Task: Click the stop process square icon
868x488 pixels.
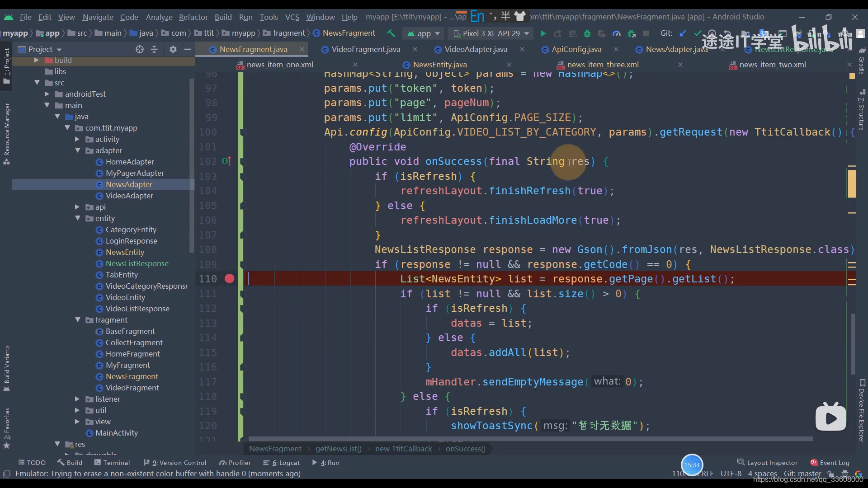Action: [646, 33]
